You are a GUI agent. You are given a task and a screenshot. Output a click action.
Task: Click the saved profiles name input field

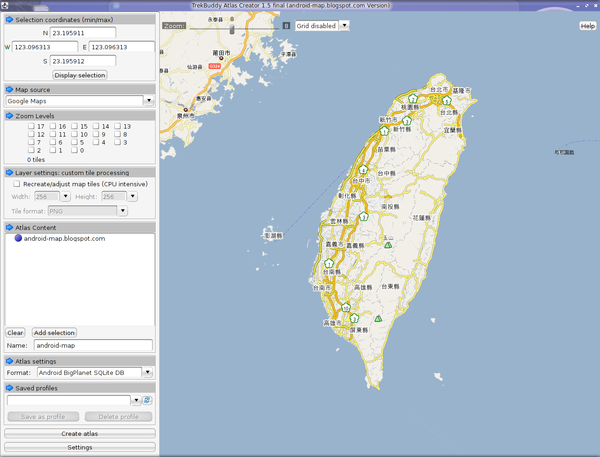pyautogui.click(x=69, y=400)
